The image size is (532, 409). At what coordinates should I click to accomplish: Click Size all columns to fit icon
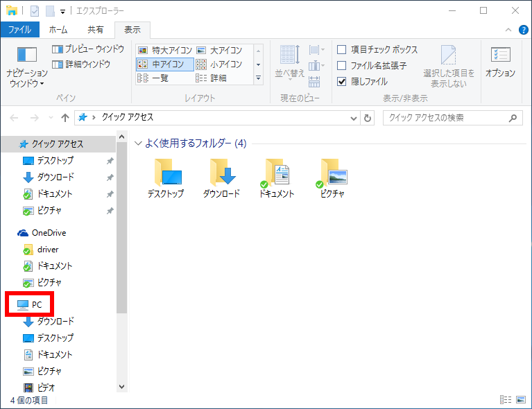point(314,81)
